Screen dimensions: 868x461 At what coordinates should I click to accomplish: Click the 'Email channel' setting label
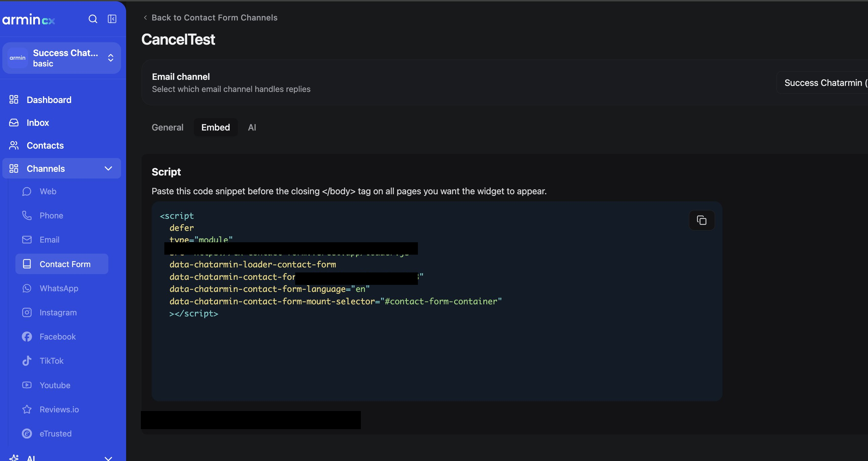pyautogui.click(x=180, y=77)
